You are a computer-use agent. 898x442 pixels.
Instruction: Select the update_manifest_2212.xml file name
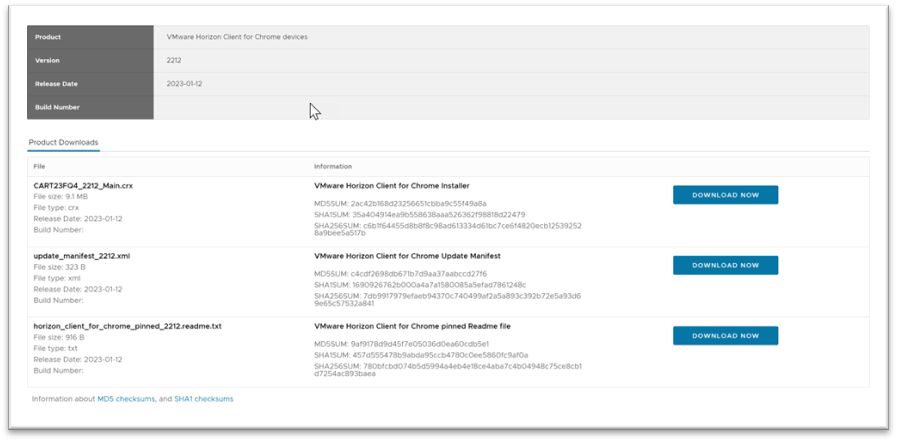82,256
